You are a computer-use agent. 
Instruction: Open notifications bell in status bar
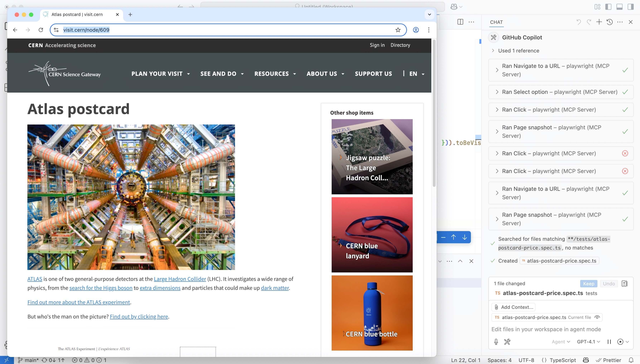631,360
